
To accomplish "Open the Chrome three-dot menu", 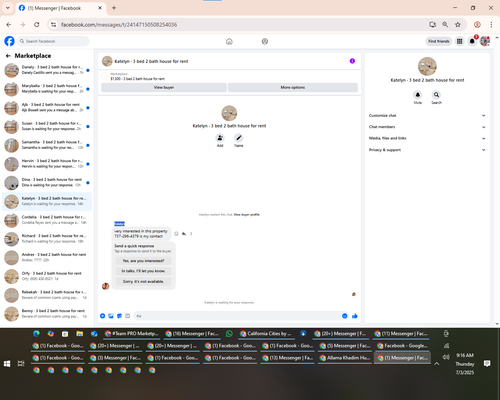I will point(491,24).
